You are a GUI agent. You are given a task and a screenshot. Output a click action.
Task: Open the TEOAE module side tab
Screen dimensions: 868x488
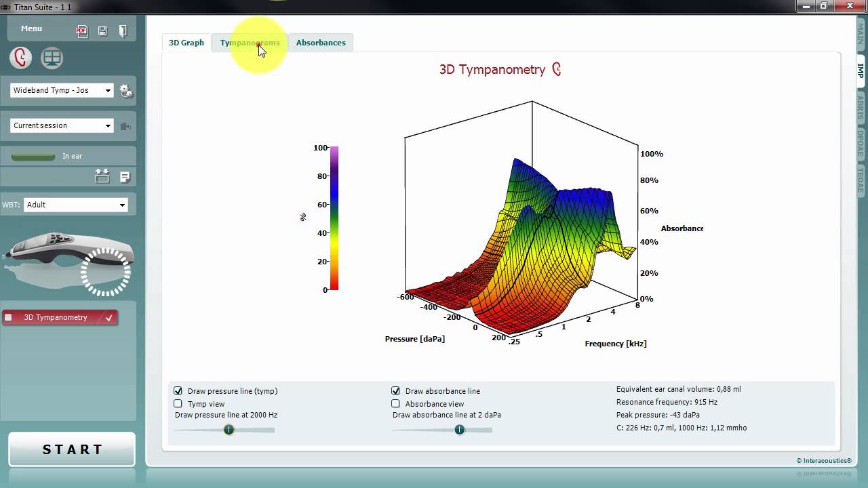coord(861,180)
